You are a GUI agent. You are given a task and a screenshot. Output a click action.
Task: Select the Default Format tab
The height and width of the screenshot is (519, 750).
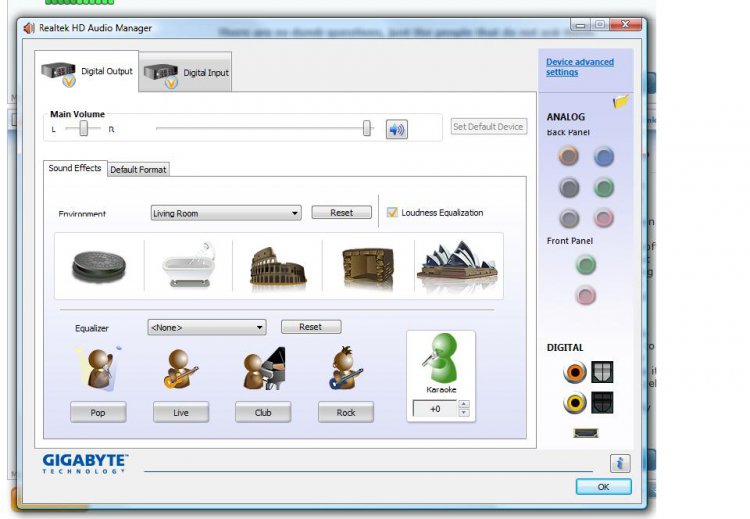tap(138, 169)
